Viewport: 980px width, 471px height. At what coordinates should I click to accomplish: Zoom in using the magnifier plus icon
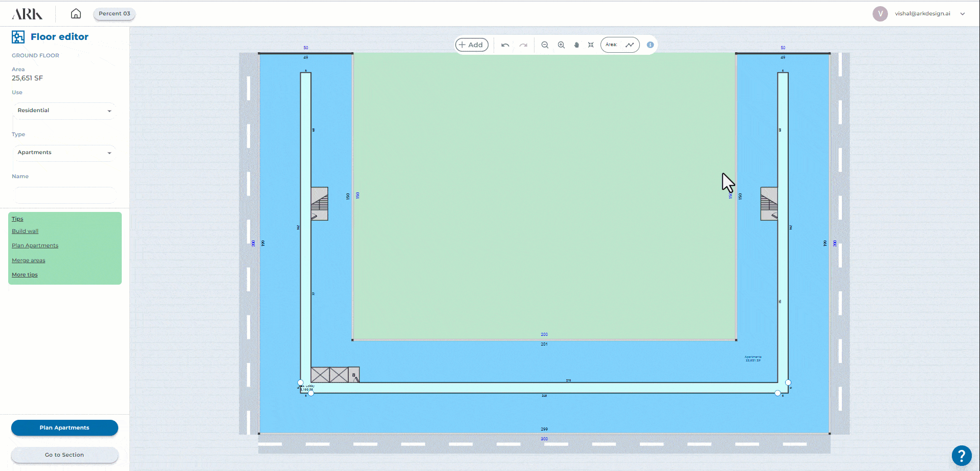[x=561, y=45]
